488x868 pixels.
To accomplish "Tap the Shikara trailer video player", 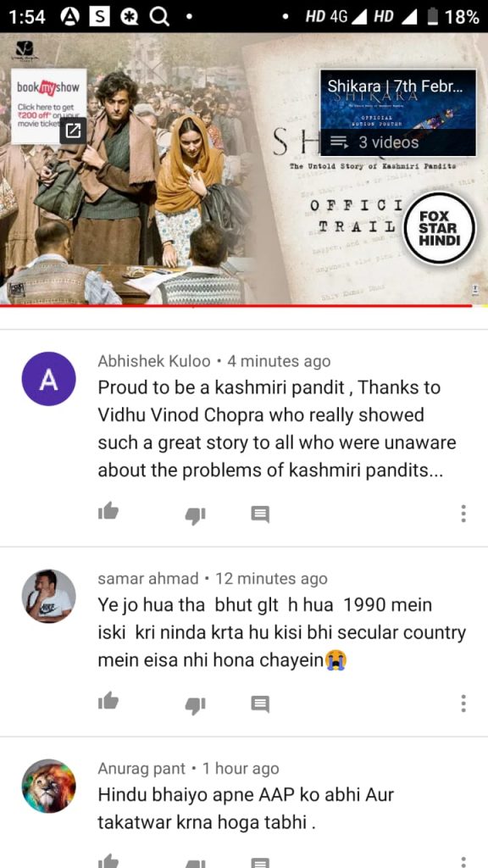I will (244, 169).
